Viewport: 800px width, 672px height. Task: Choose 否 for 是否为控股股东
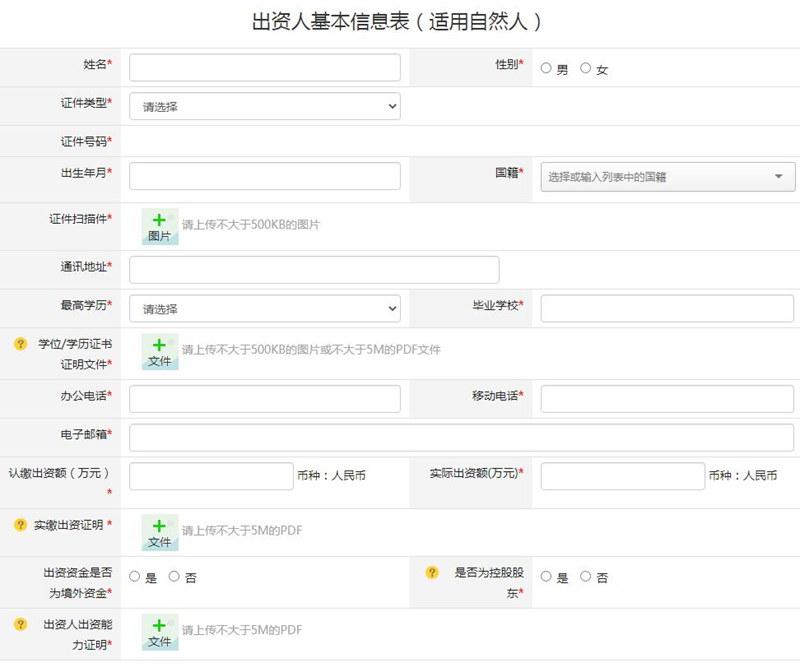pos(586,577)
